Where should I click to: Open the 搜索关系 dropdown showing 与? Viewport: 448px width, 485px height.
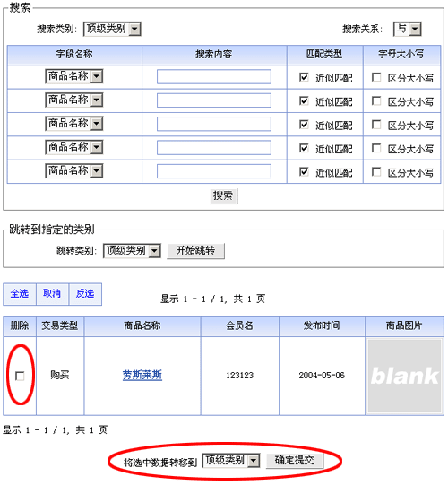point(407,29)
